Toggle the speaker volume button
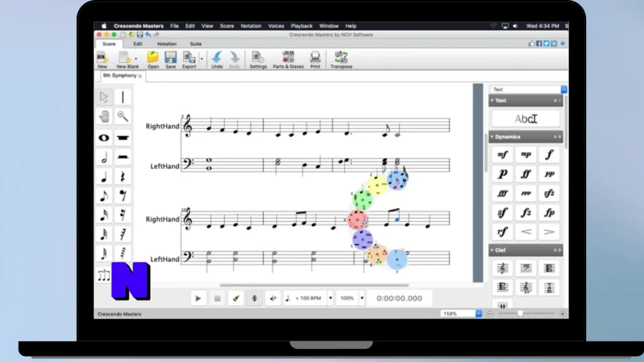 [x=273, y=299]
